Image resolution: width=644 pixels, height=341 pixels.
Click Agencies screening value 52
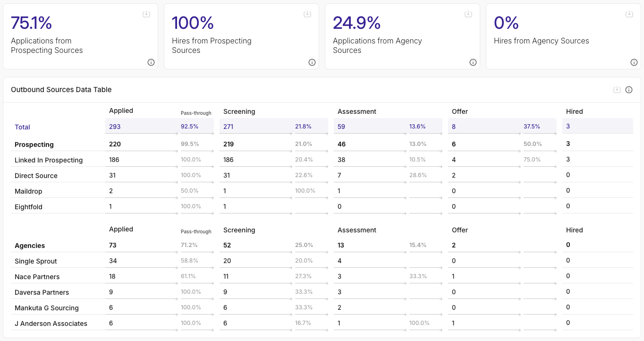click(x=227, y=245)
